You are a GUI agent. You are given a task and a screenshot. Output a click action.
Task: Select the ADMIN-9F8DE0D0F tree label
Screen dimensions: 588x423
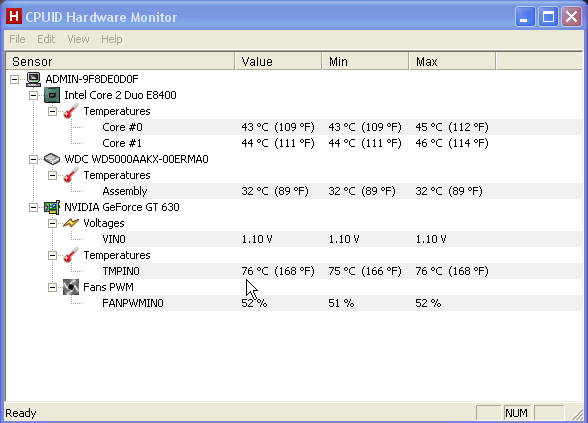(92, 79)
